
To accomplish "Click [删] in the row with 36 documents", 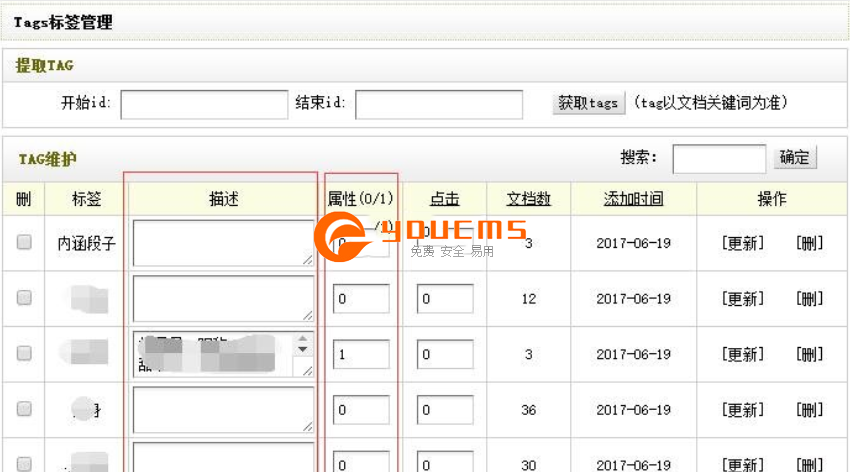I will (x=809, y=410).
